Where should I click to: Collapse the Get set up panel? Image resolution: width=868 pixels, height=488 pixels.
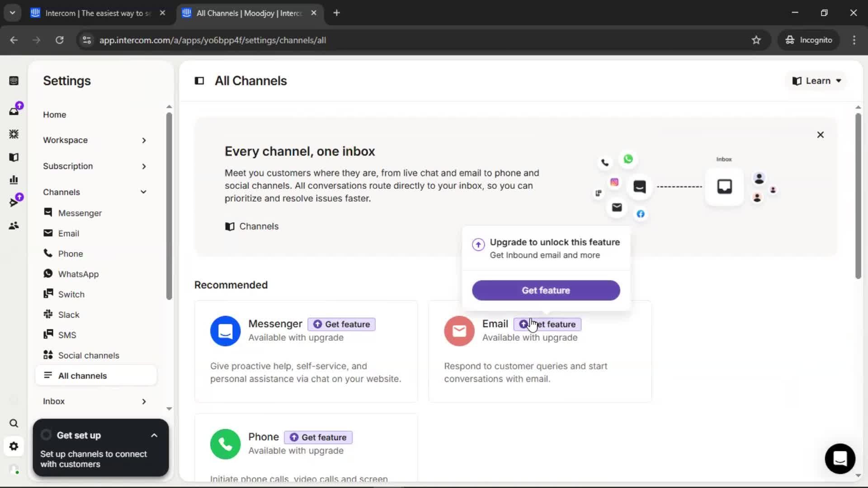[154, 436]
